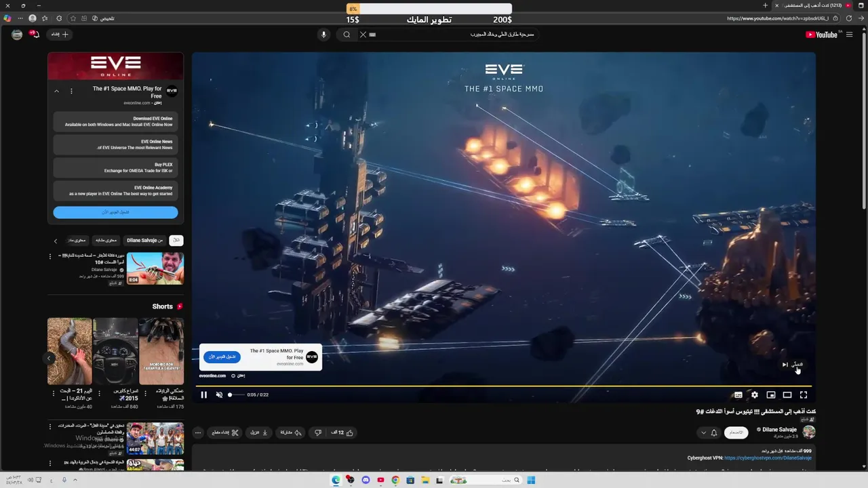The width and height of the screenshot is (868, 488).
Task: Clear the search box text
Action: click(x=363, y=35)
